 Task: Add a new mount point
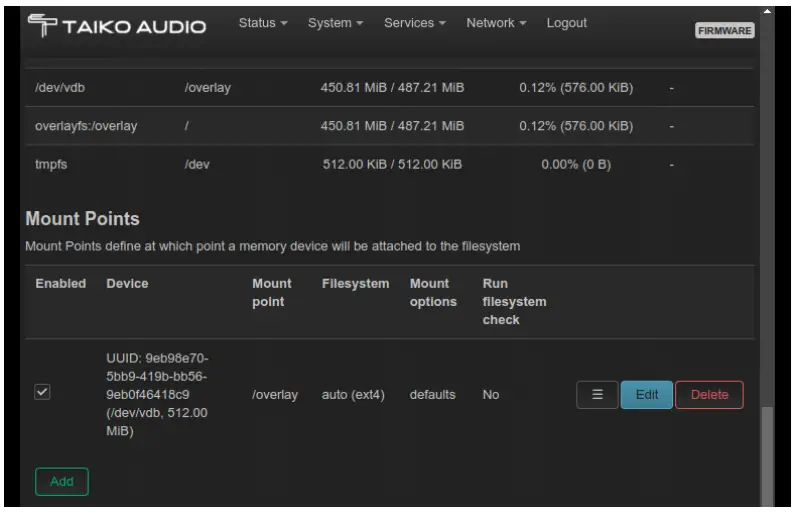(62, 481)
